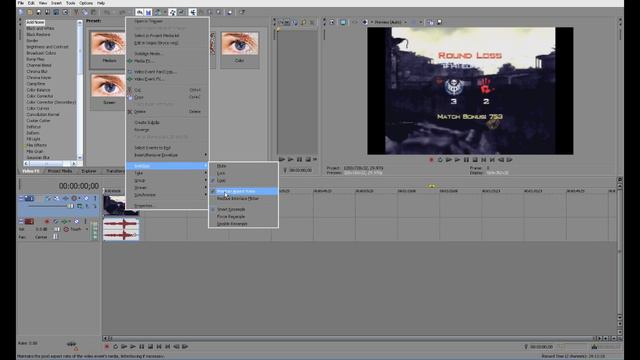Click Stop in video preview transport
The image size is (640, 360).
(475, 160)
